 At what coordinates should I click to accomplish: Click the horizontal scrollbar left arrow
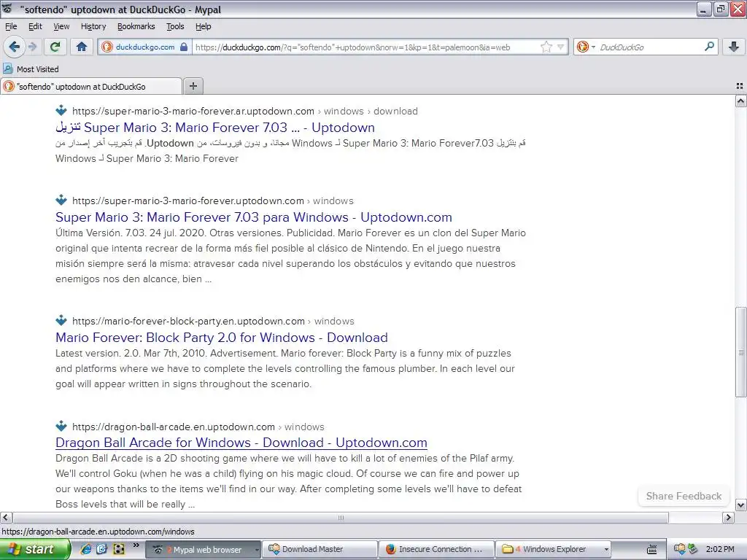click(6, 517)
